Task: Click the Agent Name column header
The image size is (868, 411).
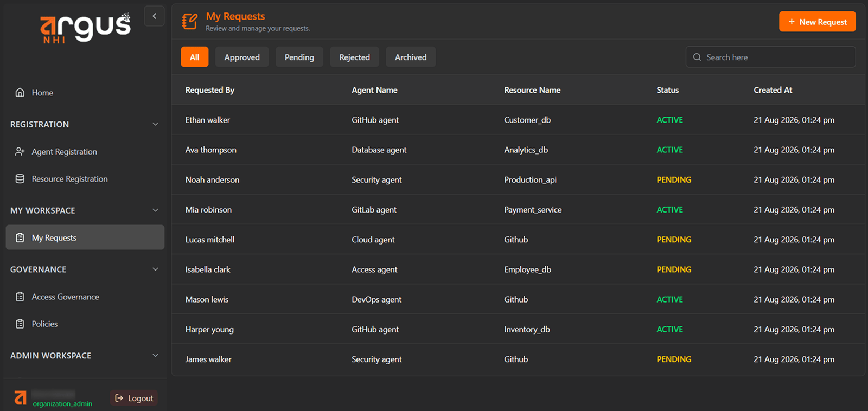Action: click(x=374, y=90)
